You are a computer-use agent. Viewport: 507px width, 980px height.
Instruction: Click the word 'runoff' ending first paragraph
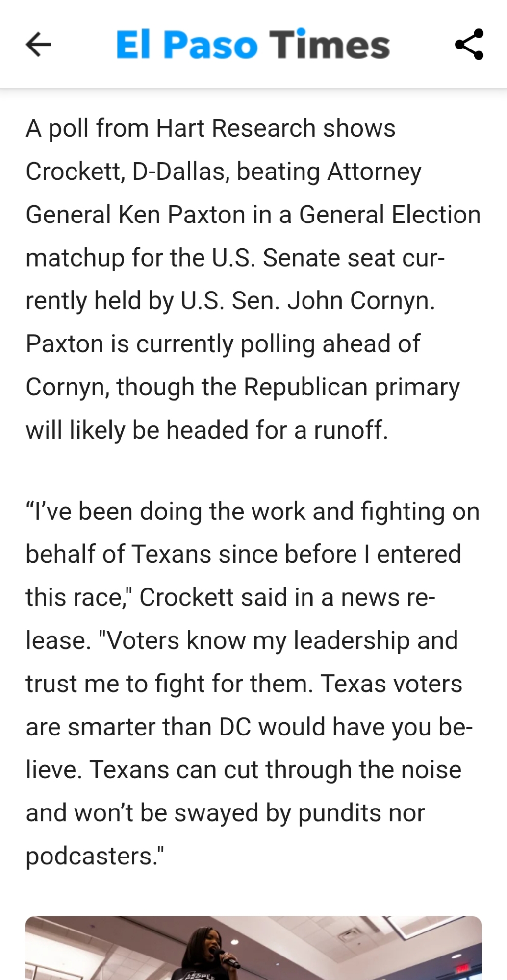[x=349, y=430]
